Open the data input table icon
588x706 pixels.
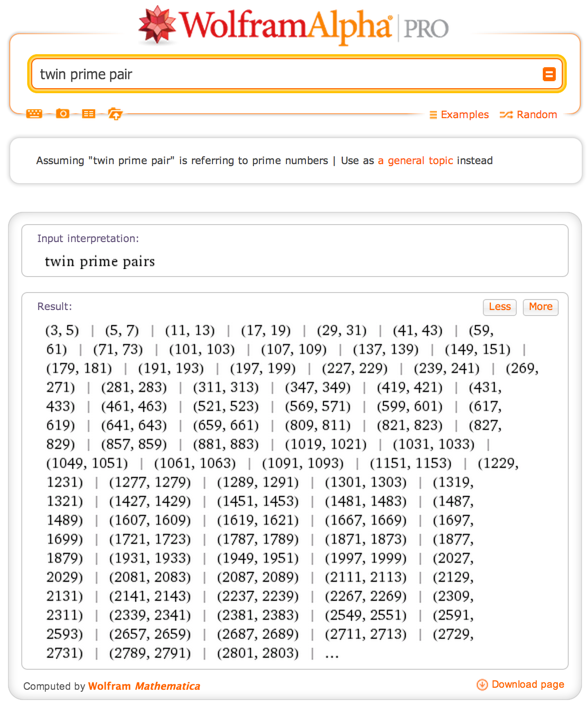point(88,113)
